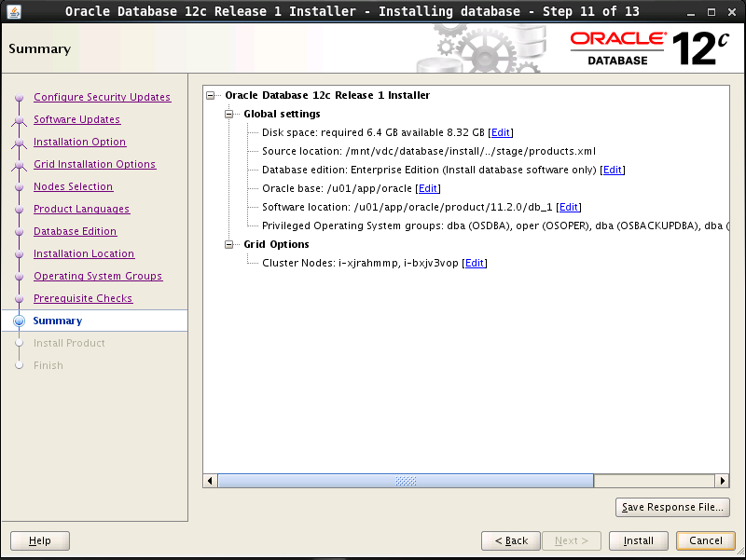Click the Summary step bullet icon
746x560 pixels.
click(x=19, y=321)
